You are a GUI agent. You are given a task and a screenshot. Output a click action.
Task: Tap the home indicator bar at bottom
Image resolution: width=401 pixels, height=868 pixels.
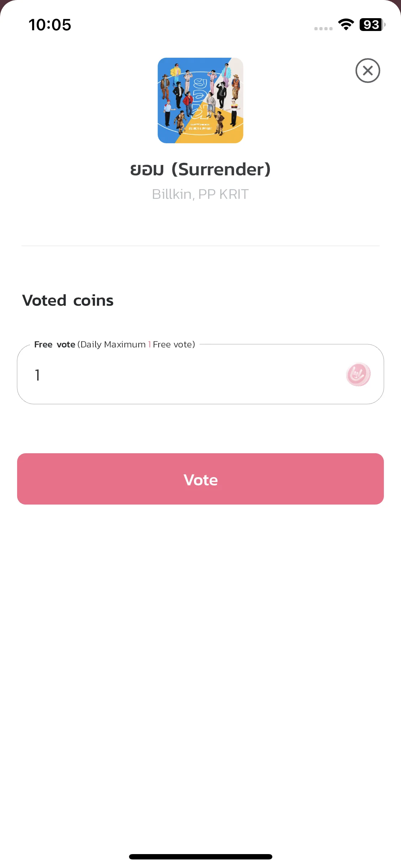200,857
